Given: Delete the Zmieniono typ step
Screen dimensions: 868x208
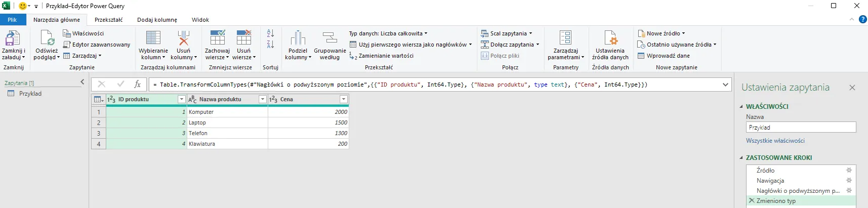Looking at the screenshot, I should click(x=752, y=201).
